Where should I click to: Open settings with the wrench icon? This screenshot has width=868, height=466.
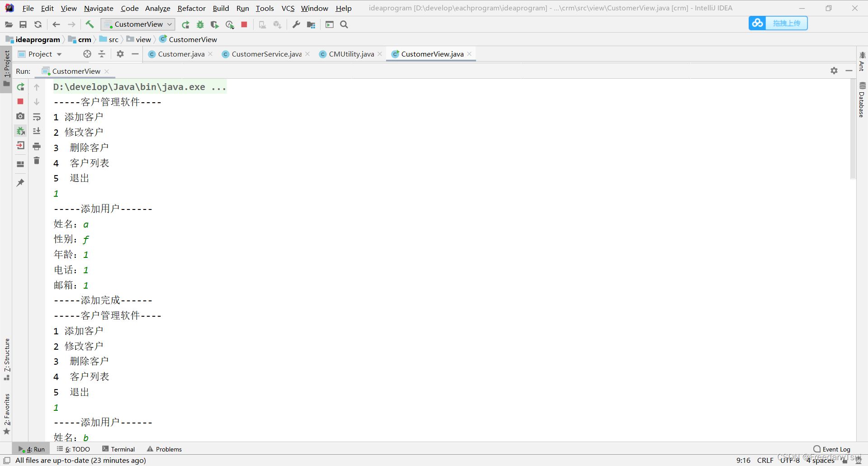click(x=296, y=24)
